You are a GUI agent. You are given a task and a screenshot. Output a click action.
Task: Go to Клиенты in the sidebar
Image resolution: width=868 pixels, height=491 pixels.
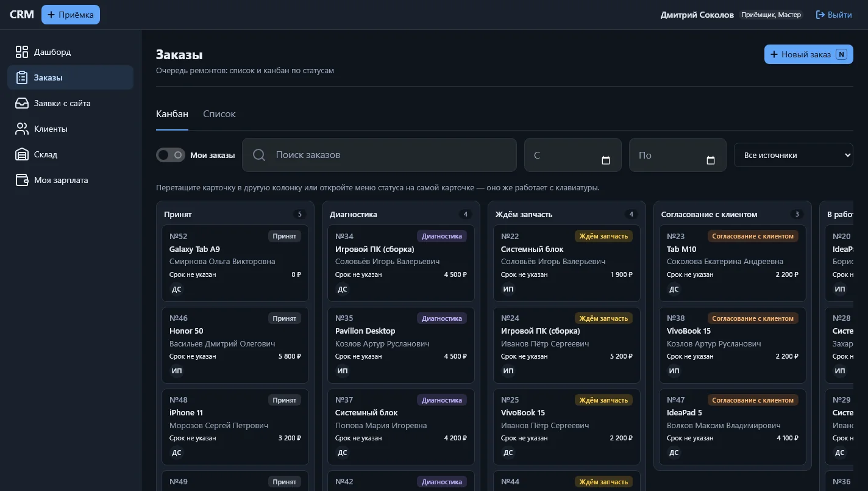click(70, 129)
